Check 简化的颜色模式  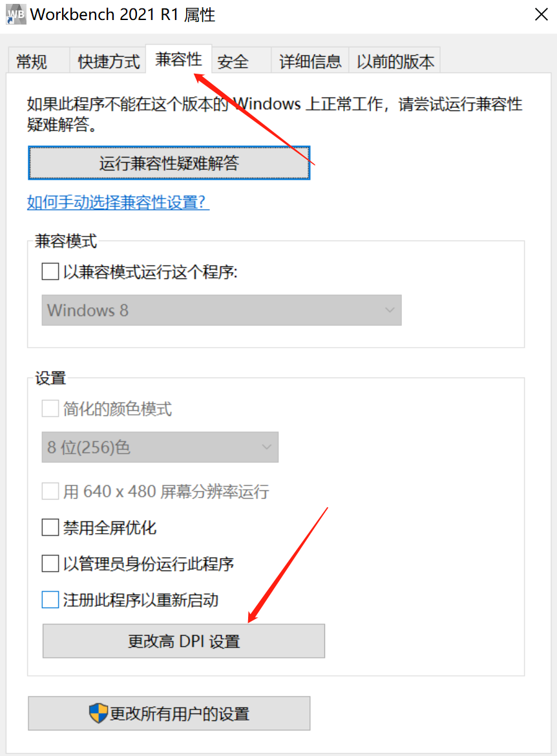50,408
